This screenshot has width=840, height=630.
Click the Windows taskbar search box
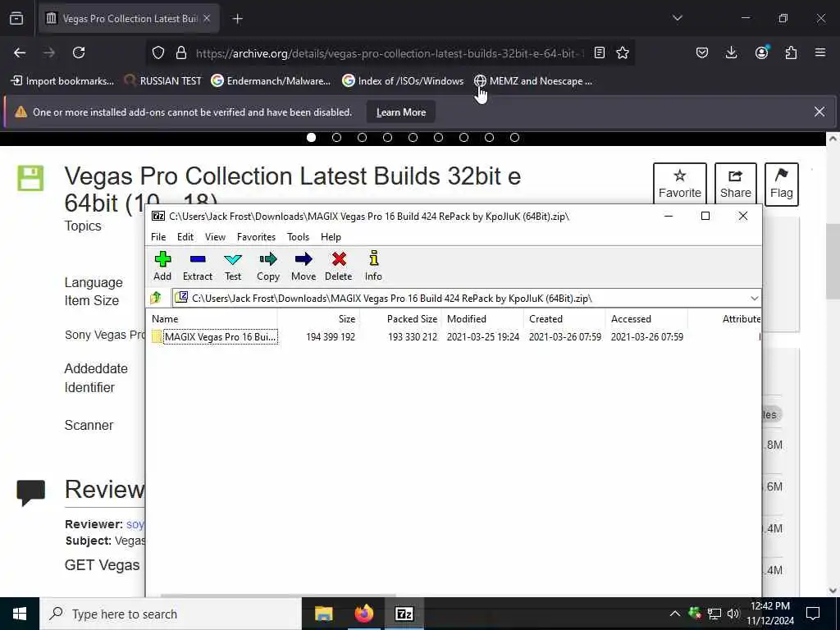coord(171,614)
